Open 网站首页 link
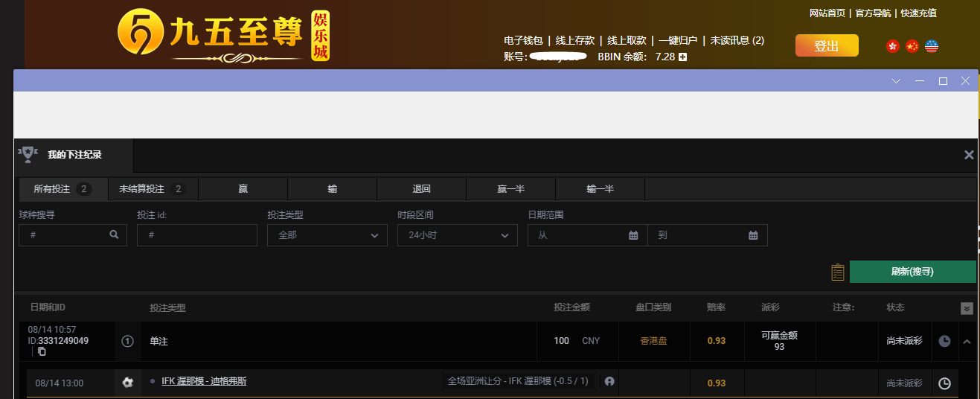This screenshot has width=980, height=399. pyautogui.click(x=827, y=13)
